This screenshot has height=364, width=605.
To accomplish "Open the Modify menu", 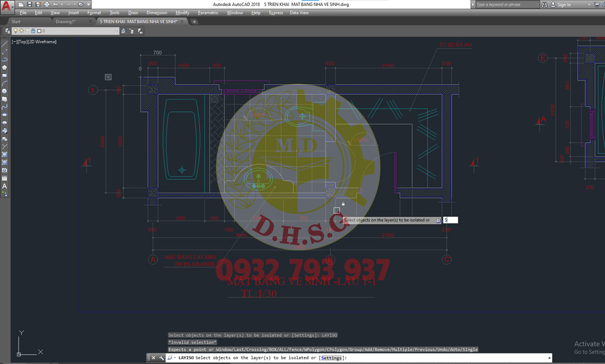I will pyautogui.click(x=183, y=12).
